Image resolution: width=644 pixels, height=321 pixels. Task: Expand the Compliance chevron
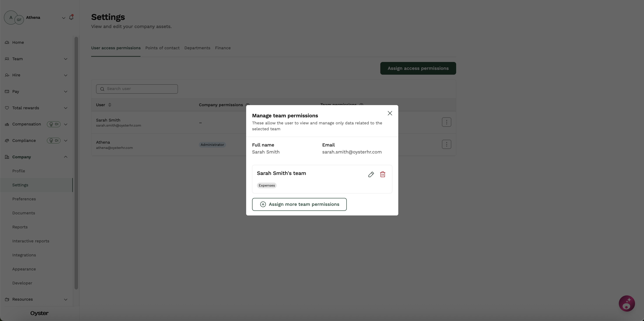pyautogui.click(x=66, y=141)
